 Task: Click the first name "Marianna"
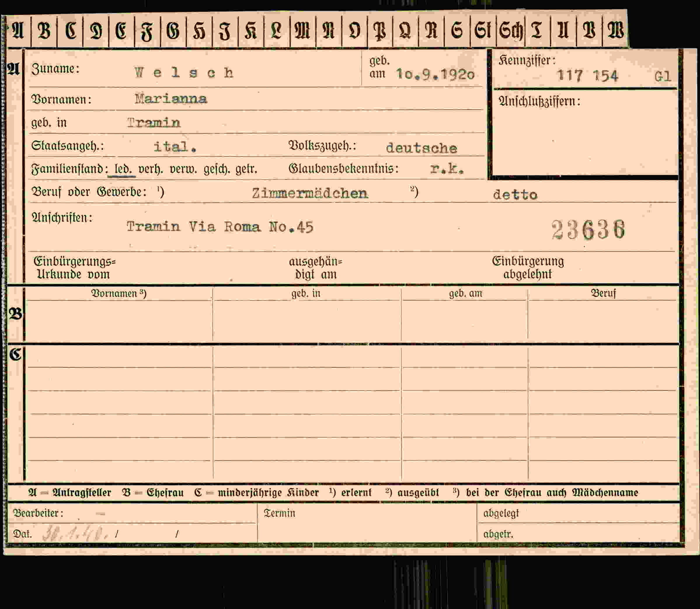(171, 99)
